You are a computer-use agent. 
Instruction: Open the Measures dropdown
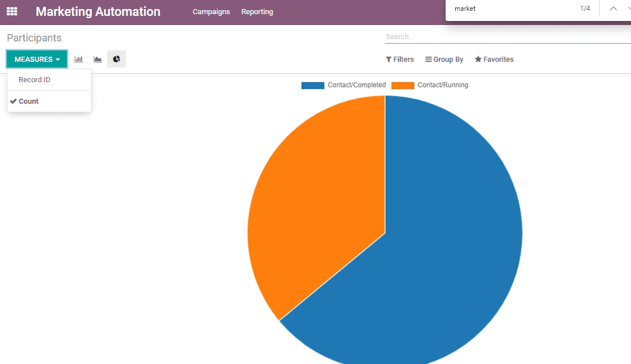pos(37,59)
